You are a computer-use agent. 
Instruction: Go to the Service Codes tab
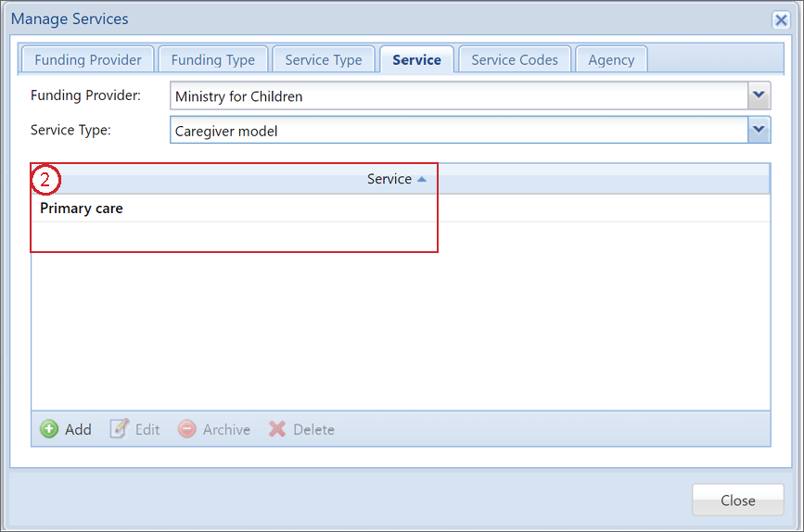pos(515,60)
